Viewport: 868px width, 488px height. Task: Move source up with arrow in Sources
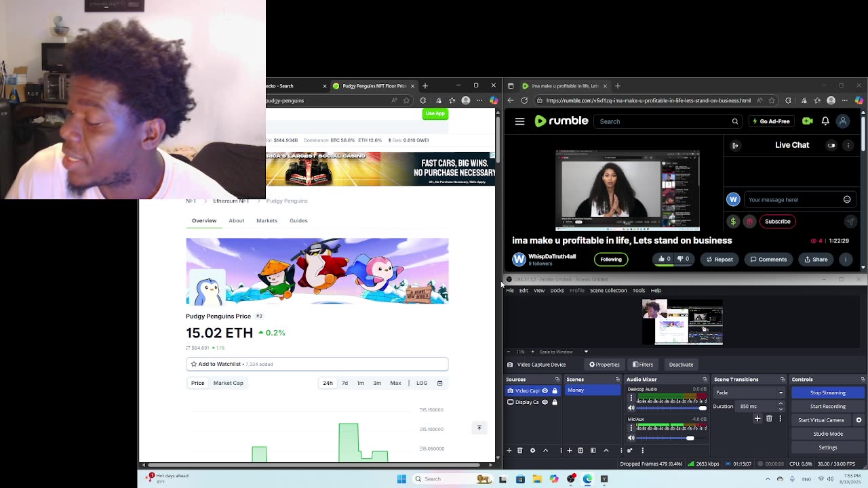pyautogui.click(x=545, y=450)
